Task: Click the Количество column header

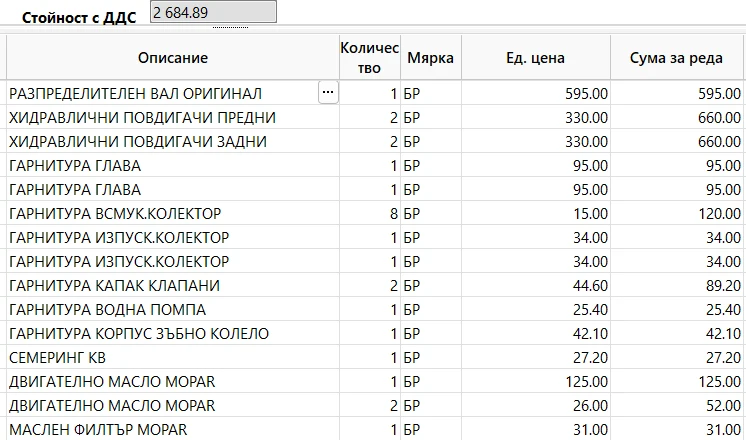Action: [x=369, y=58]
